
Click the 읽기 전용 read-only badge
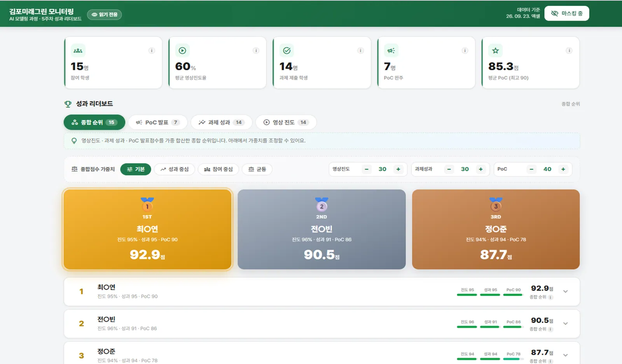[104, 14]
